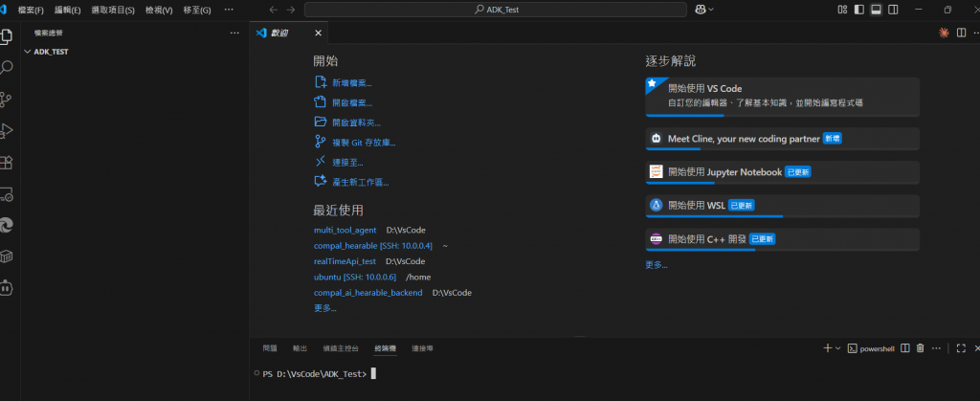Split the editor to the right
Screen dimensions: 980x401
point(961,33)
